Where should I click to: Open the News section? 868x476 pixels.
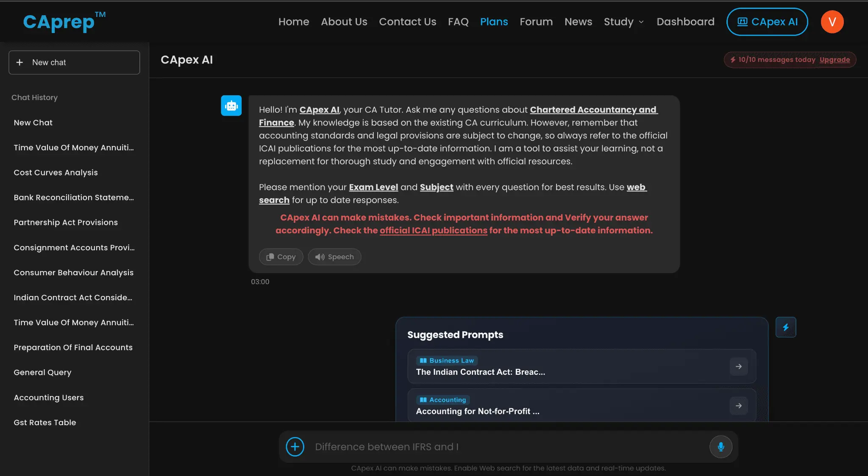point(578,22)
